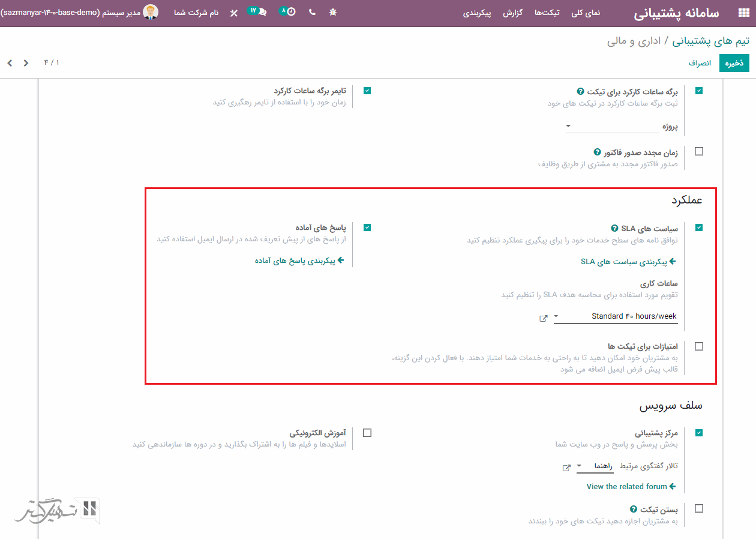This screenshot has width=756, height=539.
Task: Enable زمان مجدد صدور فاکتور checkbox
Action: click(698, 152)
